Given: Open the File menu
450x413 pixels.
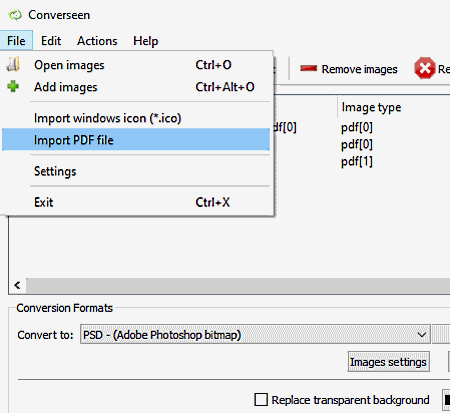Looking at the screenshot, I should click(x=16, y=41).
